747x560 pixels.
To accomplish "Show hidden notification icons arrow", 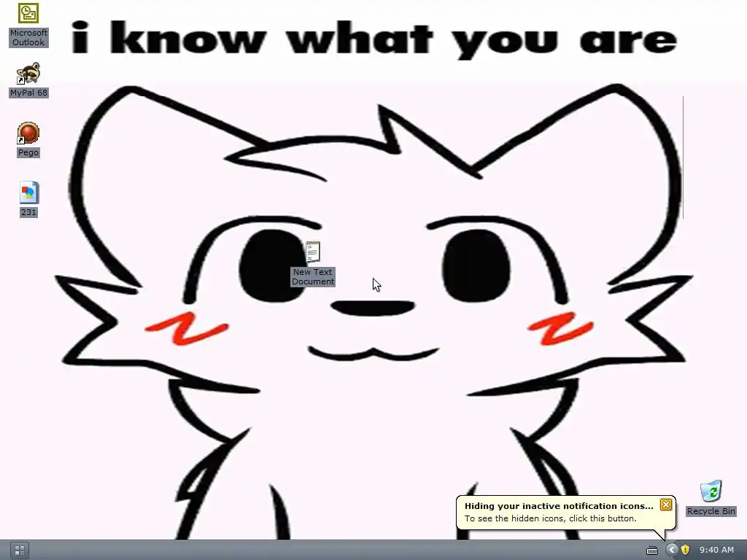I will coord(671,550).
